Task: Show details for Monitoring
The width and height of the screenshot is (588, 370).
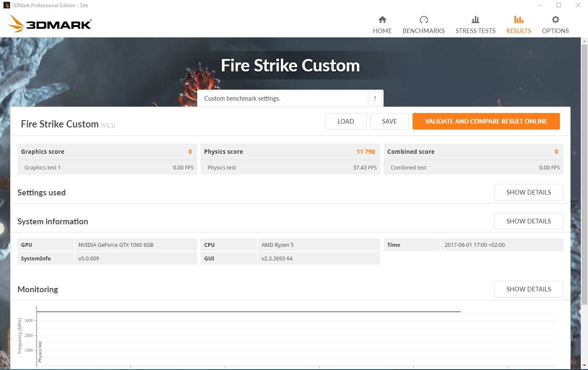Action: point(529,289)
